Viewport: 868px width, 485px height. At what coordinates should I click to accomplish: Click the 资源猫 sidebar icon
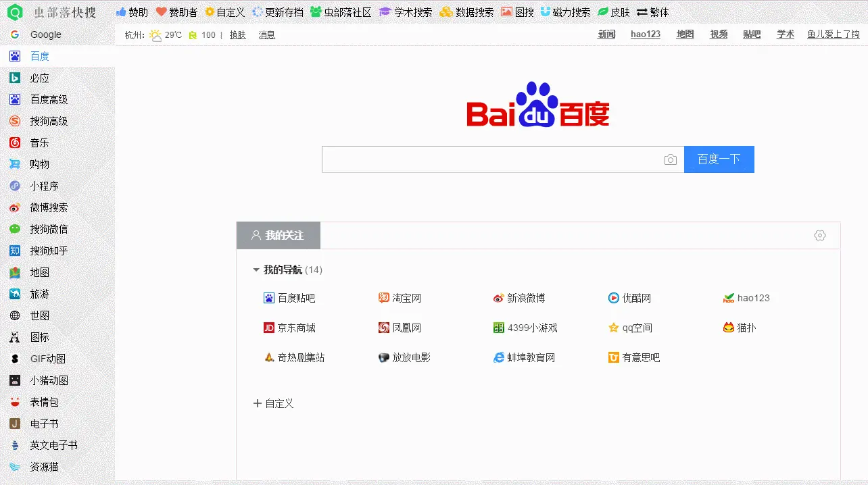15,467
